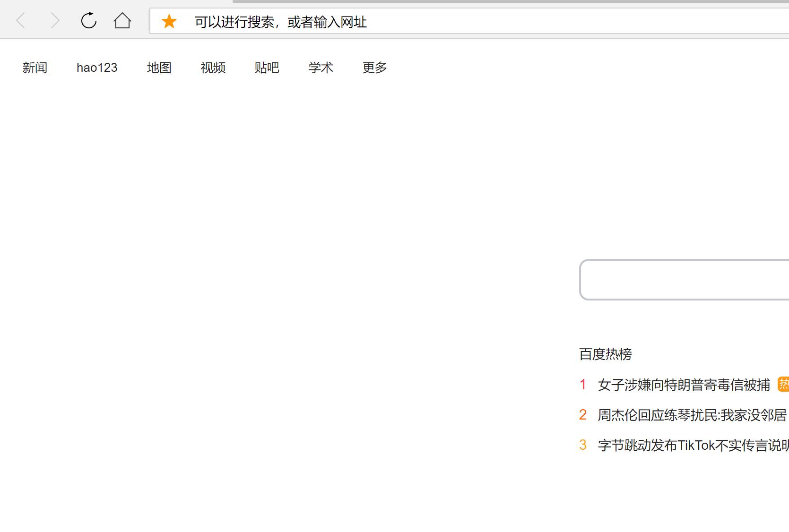Click the browser forward arrow
The width and height of the screenshot is (789, 532).
click(x=55, y=21)
